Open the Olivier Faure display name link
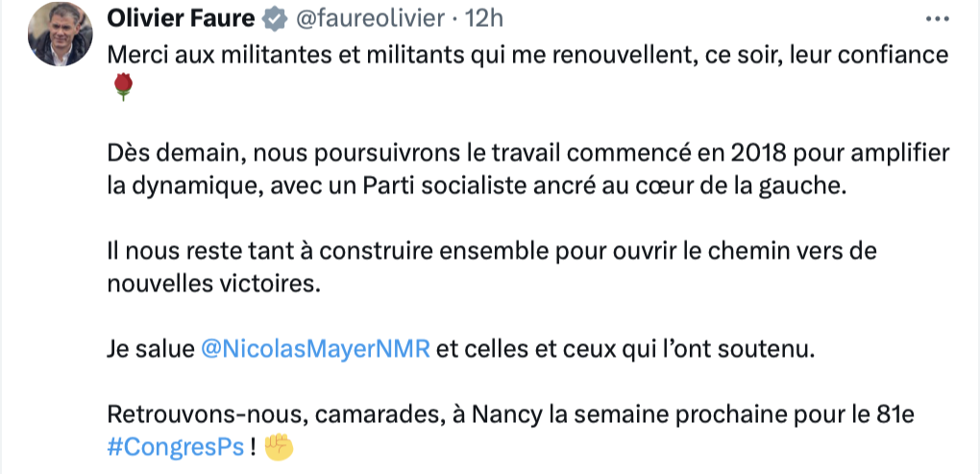 pyautogui.click(x=182, y=18)
